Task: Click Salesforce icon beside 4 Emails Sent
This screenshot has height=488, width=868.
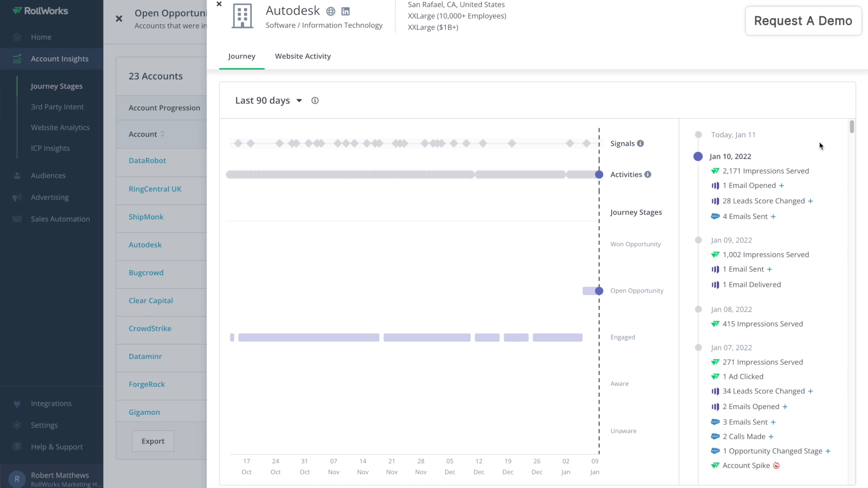Action: [715, 216]
